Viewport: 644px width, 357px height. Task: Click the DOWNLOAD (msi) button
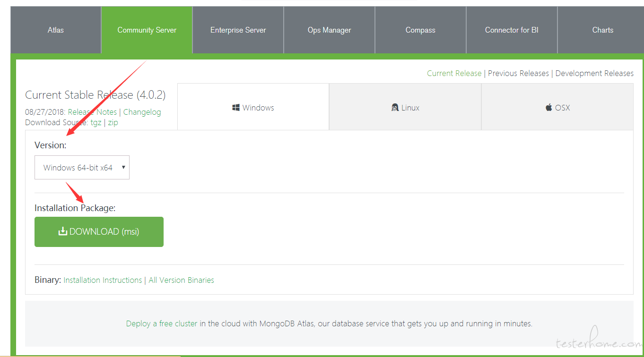point(99,232)
